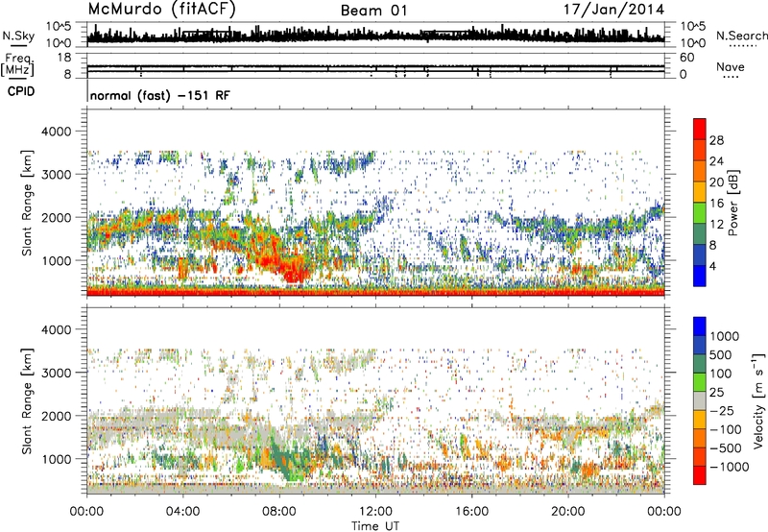Click the "24" label on the power colorbar
This screenshot has width=768, height=532.
pos(716,161)
